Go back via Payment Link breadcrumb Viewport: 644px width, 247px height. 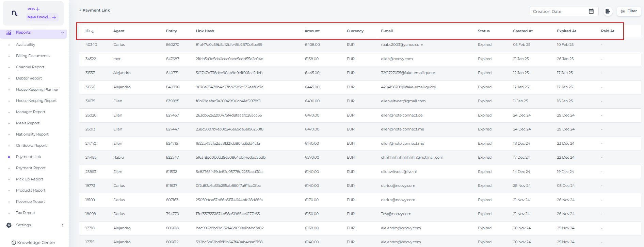click(x=95, y=10)
